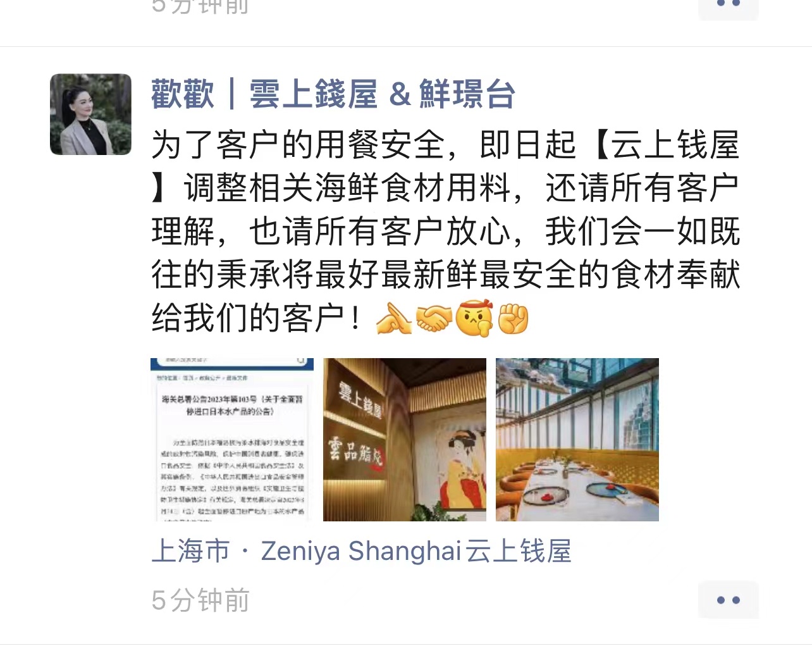The width and height of the screenshot is (812, 646).
Task: Select the post line starting 为了客户的用餐安全
Action: pyautogui.click(x=446, y=145)
